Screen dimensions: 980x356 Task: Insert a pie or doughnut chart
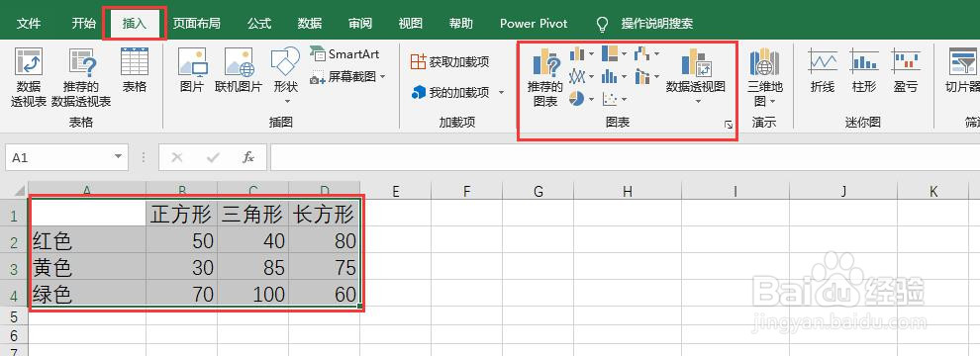pos(577,99)
